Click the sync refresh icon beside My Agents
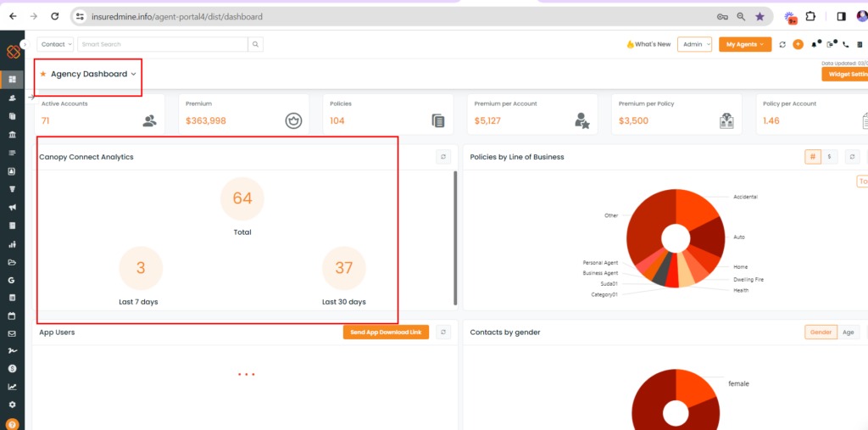This screenshot has height=430, width=868. [782, 44]
